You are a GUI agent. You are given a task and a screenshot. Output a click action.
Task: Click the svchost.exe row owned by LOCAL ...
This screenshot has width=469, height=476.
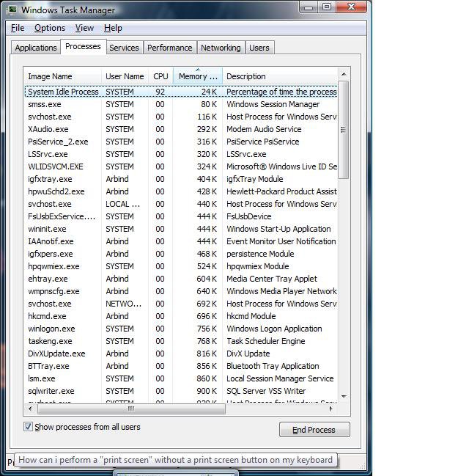tap(181, 204)
